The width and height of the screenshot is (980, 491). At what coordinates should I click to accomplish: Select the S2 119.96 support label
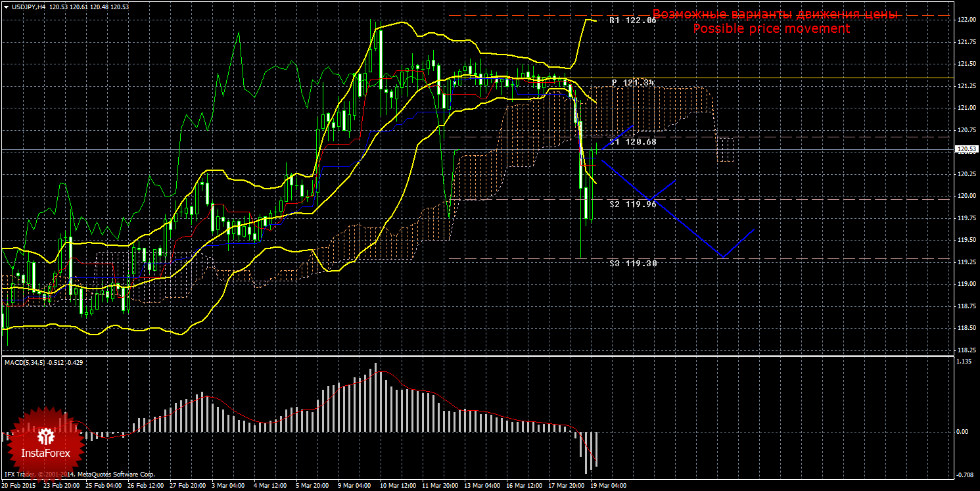click(633, 204)
